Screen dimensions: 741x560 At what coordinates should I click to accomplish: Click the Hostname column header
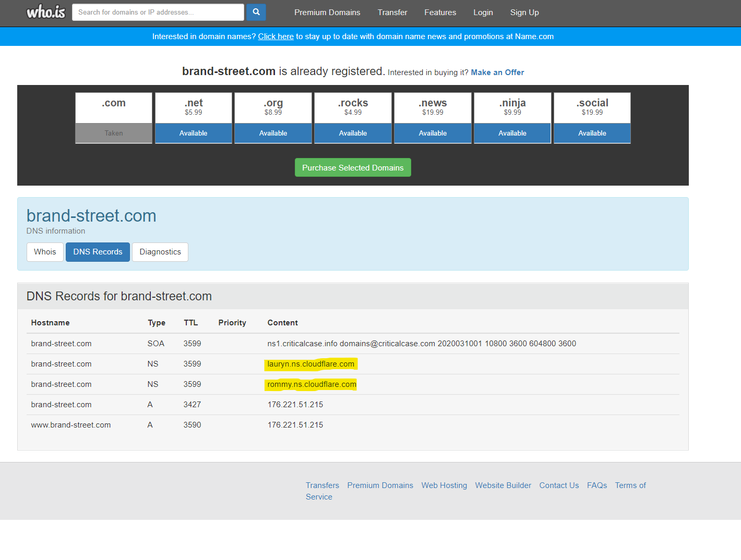50,323
